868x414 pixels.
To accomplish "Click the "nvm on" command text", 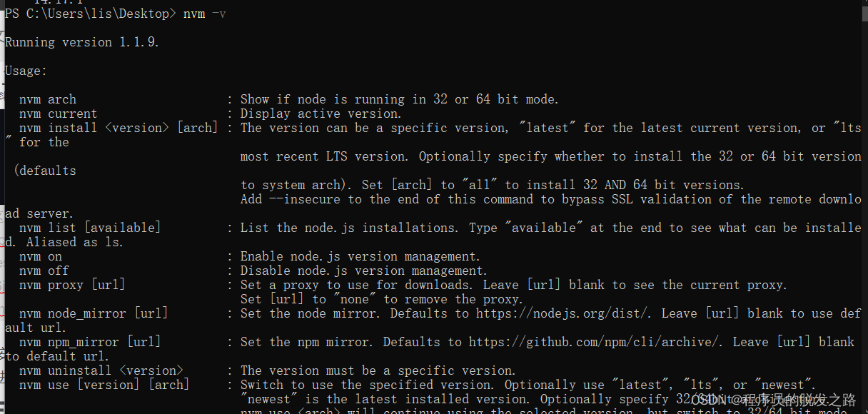I will pos(40,256).
